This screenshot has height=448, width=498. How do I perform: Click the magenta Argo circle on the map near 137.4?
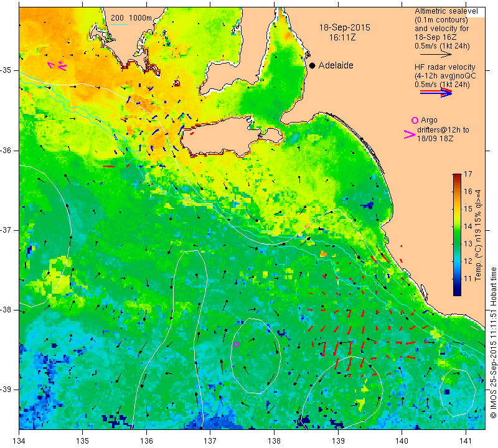click(x=236, y=344)
